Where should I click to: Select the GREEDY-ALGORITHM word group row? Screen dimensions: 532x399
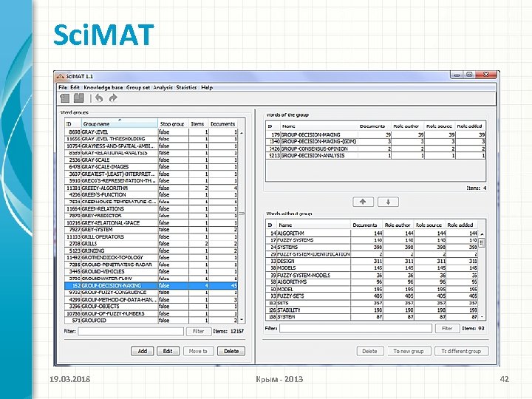coord(151,188)
